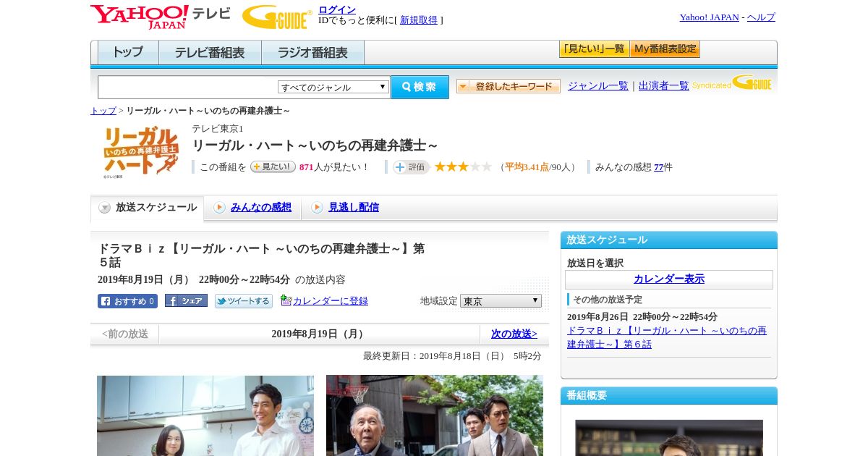This screenshot has height=456, width=868.
Task: Click the <前の放送 navigation button
Action: [x=125, y=334]
